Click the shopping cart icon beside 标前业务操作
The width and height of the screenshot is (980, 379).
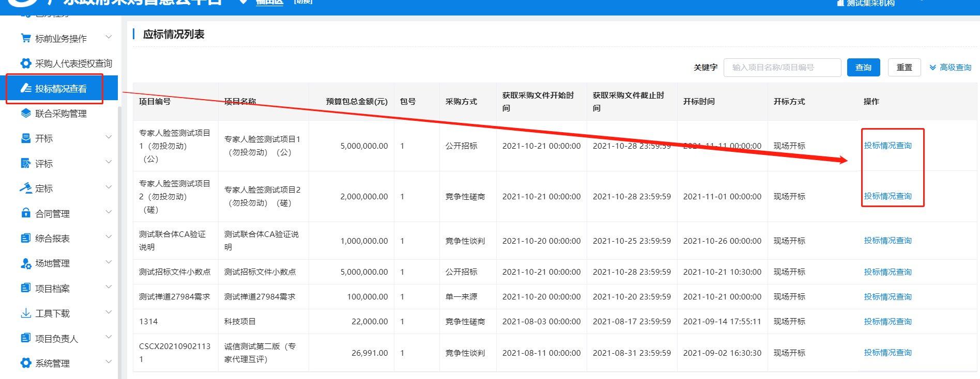point(25,38)
